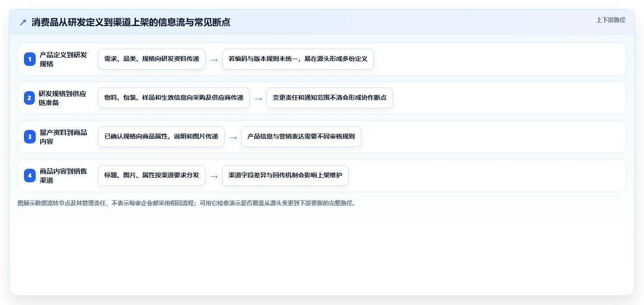This screenshot has height=305, width=644.
Task: Click step number 1 badge
Action: 30,59
